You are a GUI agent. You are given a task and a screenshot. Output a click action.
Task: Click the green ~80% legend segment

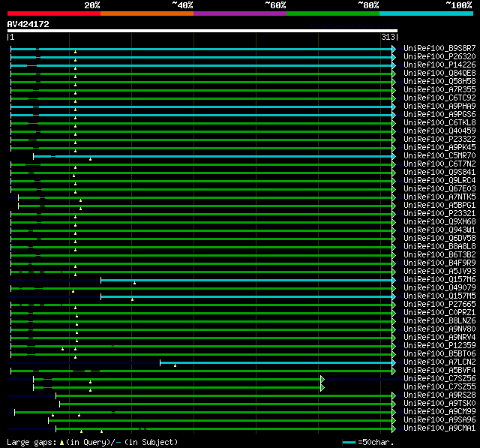pyautogui.click(x=333, y=14)
